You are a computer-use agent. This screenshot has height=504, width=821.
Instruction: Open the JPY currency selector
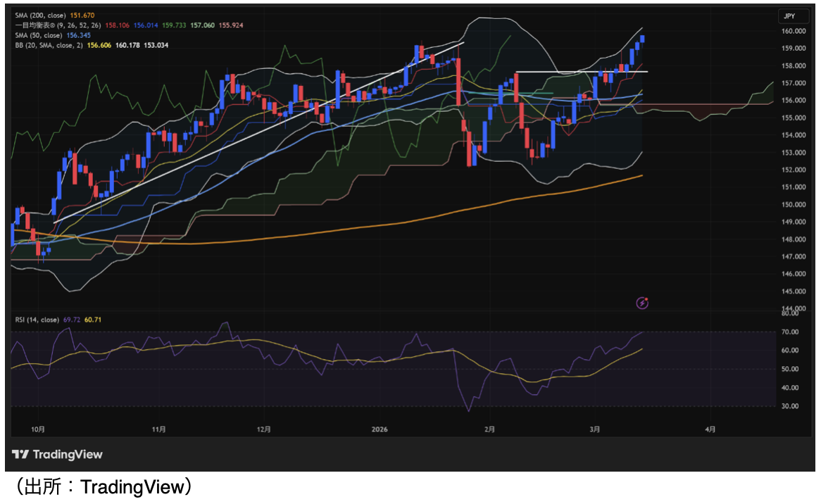(x=789, y=16)
